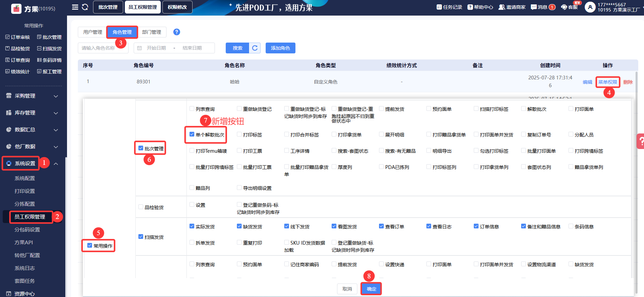Enable the 品检验货 checkbox

click(x=141, y=207)
